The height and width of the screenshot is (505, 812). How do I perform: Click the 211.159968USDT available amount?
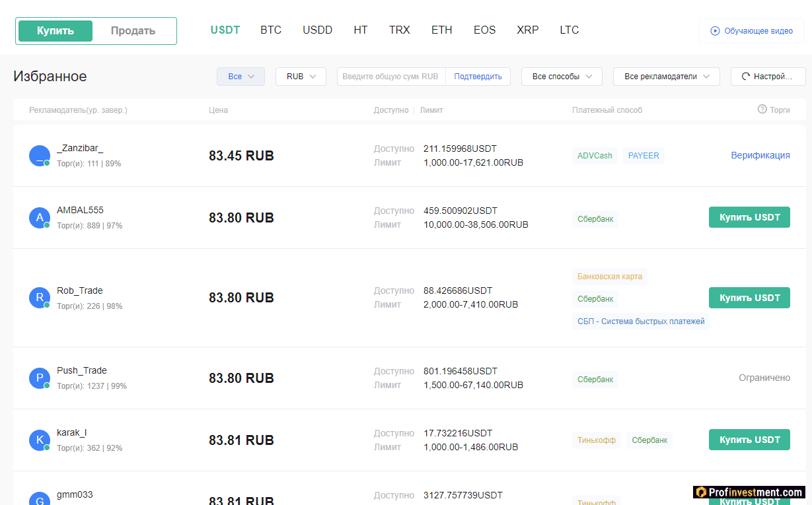pos(460,149)
